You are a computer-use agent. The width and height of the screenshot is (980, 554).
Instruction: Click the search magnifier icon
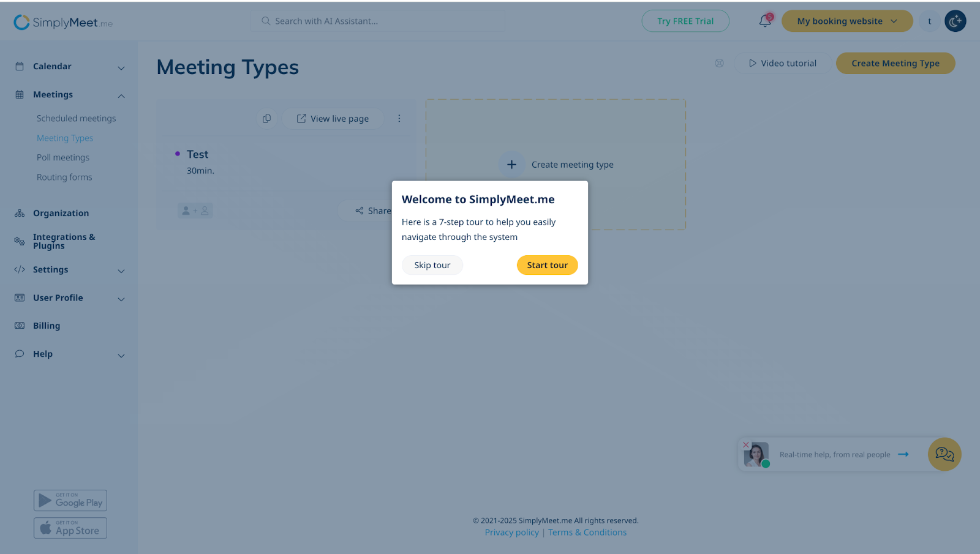click(266, 21)
